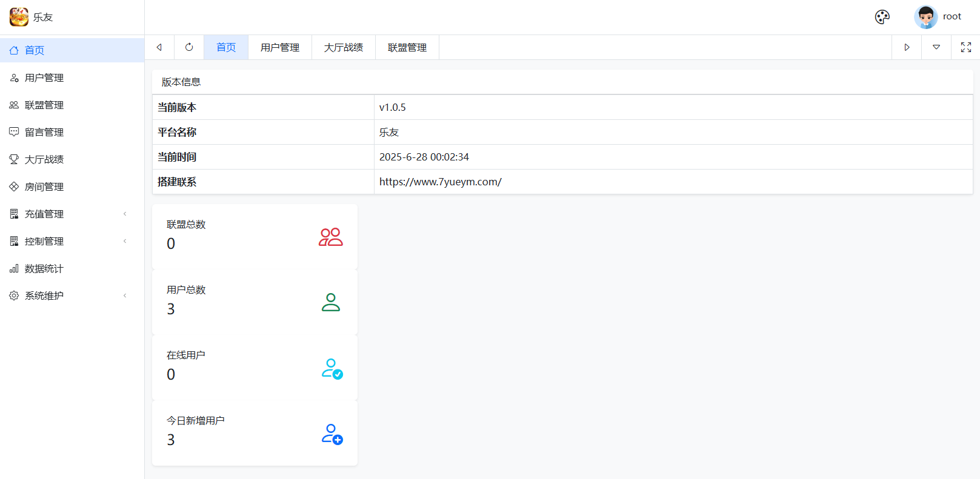Expand the 系统维护 sidebar submenu
980x479 pixels.
[x=44, y=296]
